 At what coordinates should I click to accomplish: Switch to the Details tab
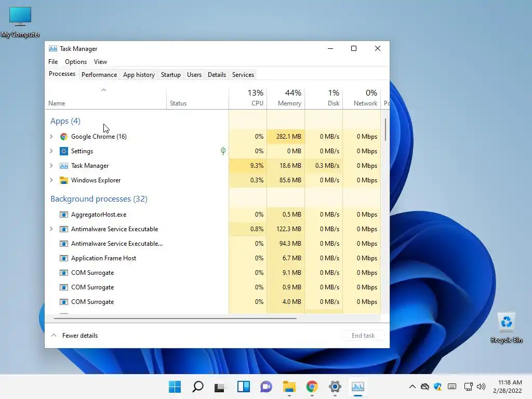217,75
